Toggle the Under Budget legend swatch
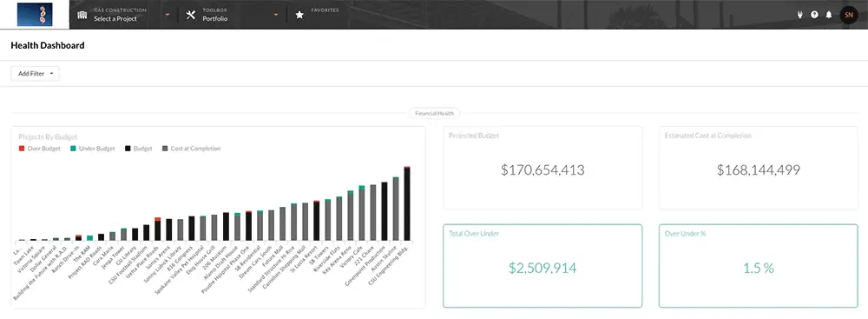The image size is (868, 319). 73,149
